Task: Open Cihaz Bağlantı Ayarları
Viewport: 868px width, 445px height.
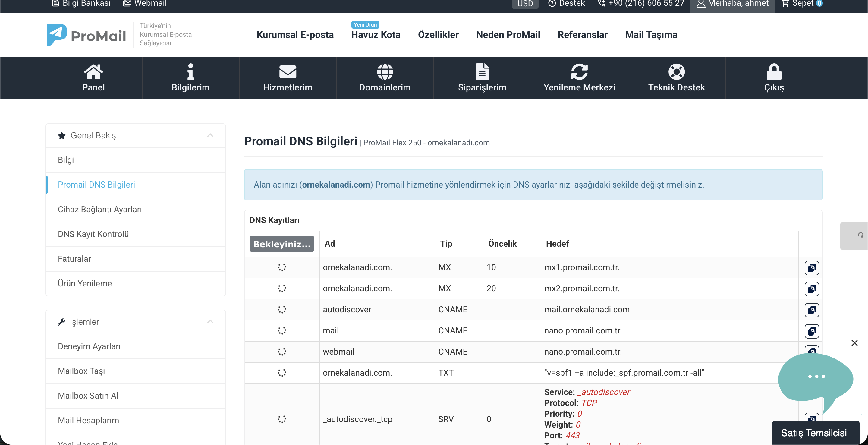Action: point(135,209)
